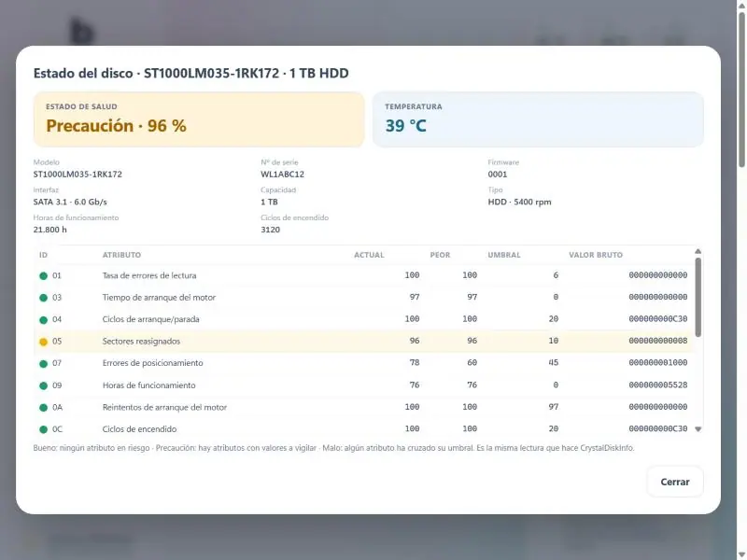Click the 21.800 h operating hours value

pyautogui.click(x=50, y=230)
